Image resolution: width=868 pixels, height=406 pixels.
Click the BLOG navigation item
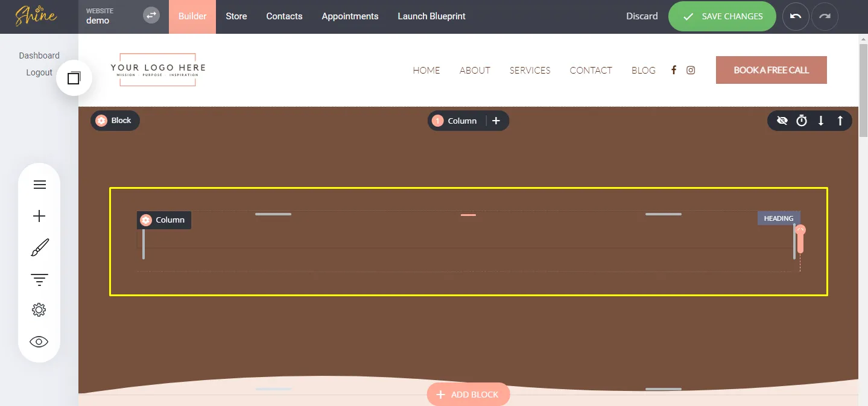click(x=643, y=70)
